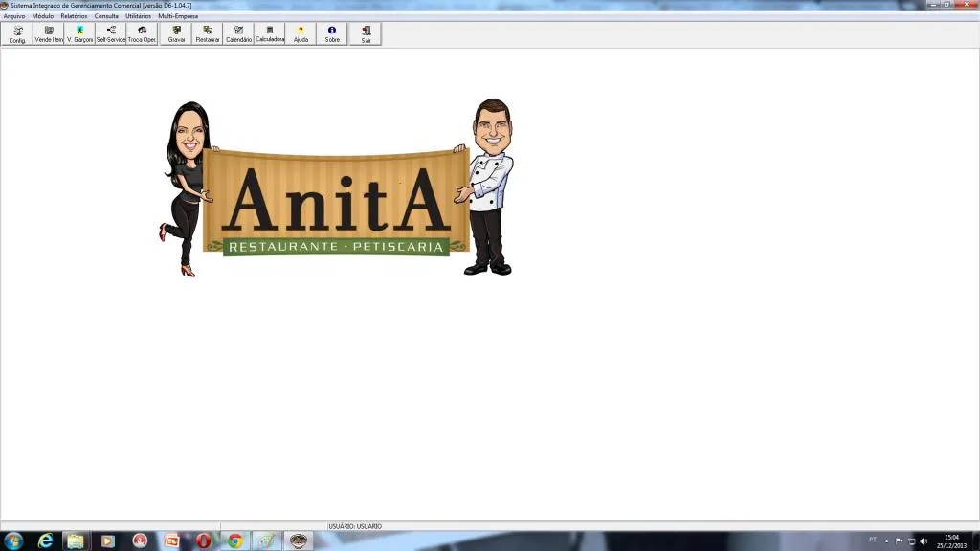This screenshot has width=980, height=551.
Task: Open V. Garçom waiter sales
Action: [x=80, y=34]
